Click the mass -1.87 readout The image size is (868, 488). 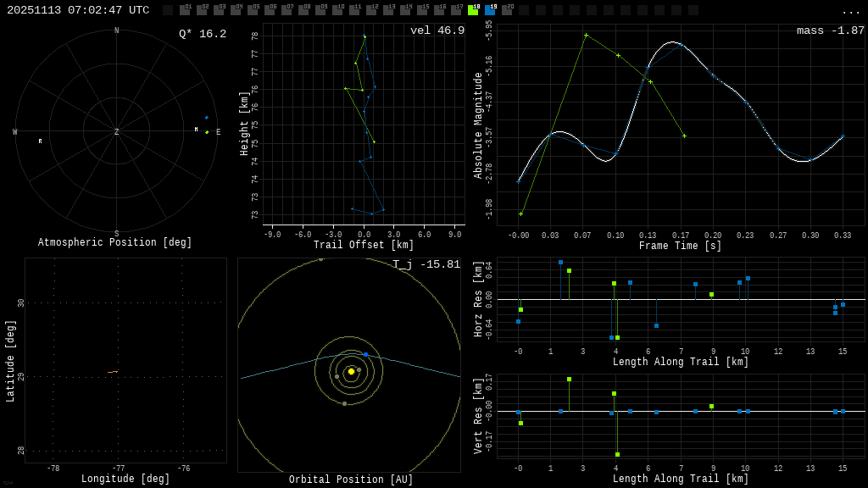(x=830, y=30)
